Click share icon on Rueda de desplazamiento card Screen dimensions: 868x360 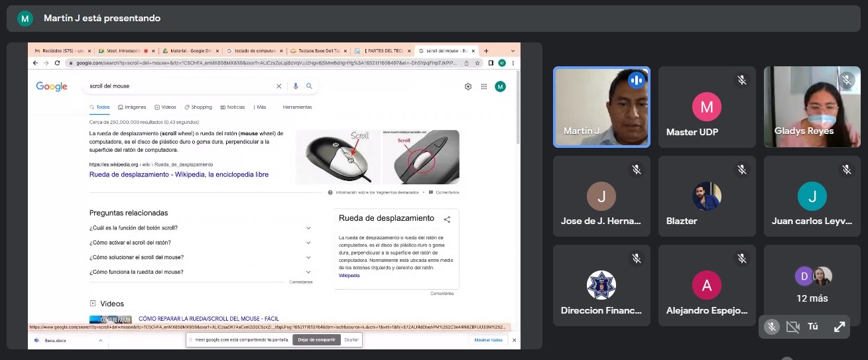click(x=447, y=219)
